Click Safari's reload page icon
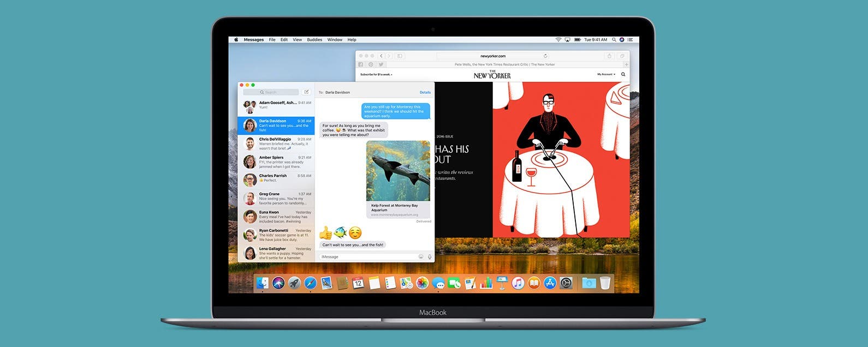 (x=545, y=56)
